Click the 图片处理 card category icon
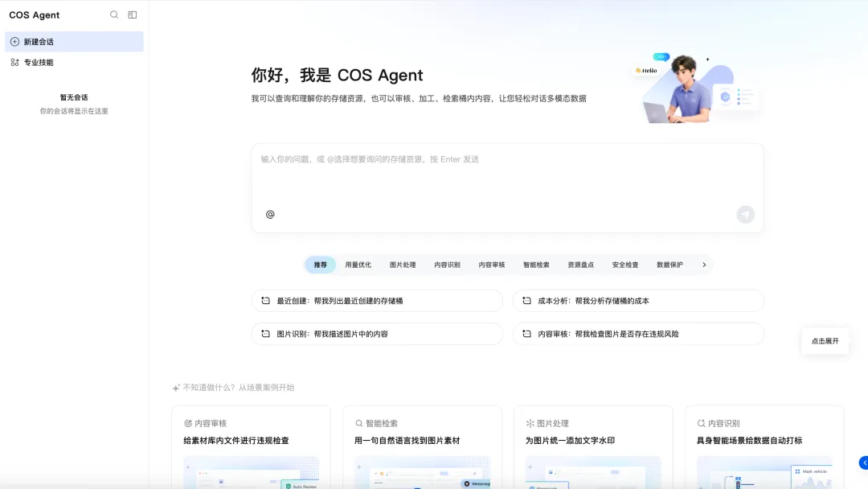The width and height of the screenshot is (868, 489). pyautogui.click(x=530, y=423)
